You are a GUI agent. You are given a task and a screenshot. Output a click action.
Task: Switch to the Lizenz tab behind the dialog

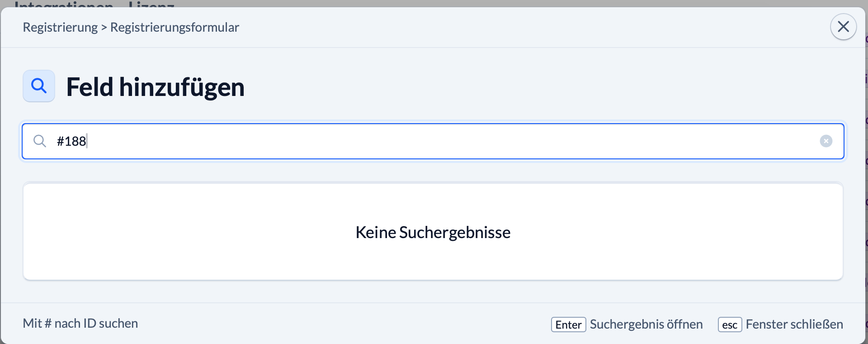pyautogui.click(x=151, y=5)
